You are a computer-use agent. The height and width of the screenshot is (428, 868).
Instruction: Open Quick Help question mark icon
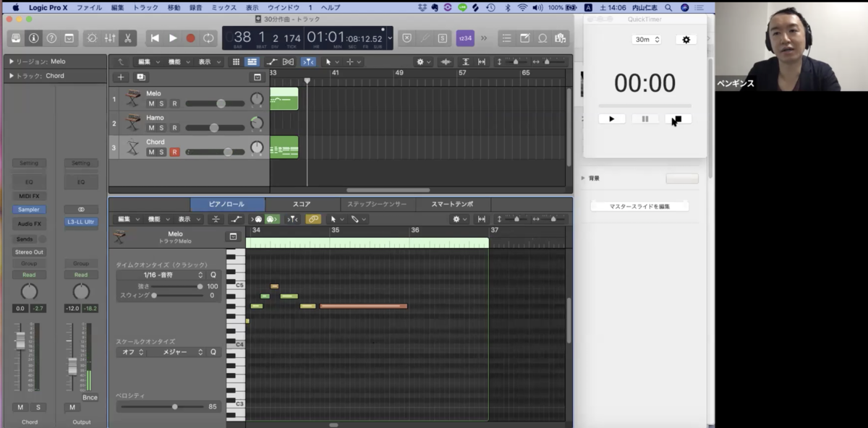pos(51,38)
